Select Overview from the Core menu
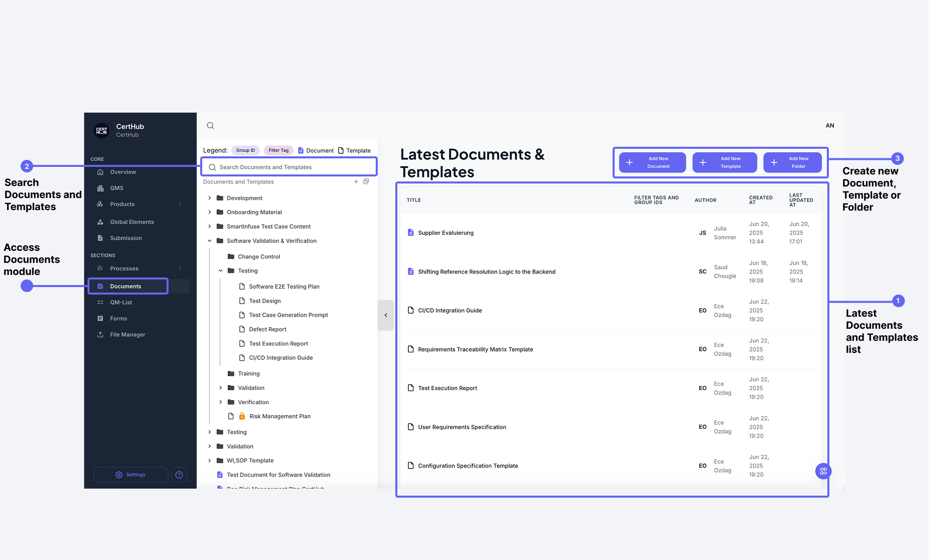The width and height of the screenshot is (934, 560). [x=123, y=172]
